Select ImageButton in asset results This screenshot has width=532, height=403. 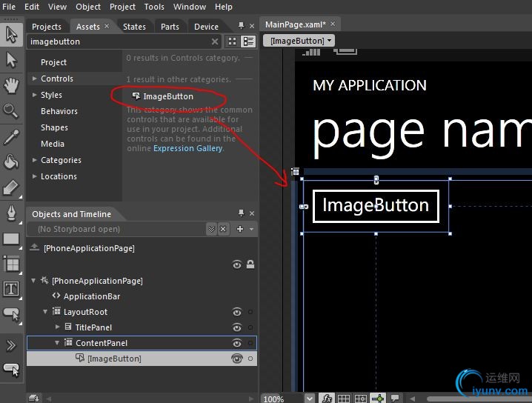pyautogui.click(x=167, y=96)
